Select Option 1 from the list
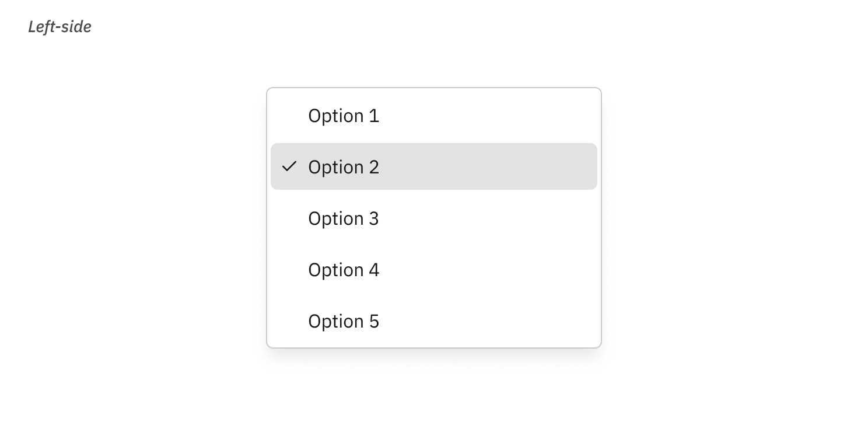This screenshot has width=868, height=435. tap(434, 115)
